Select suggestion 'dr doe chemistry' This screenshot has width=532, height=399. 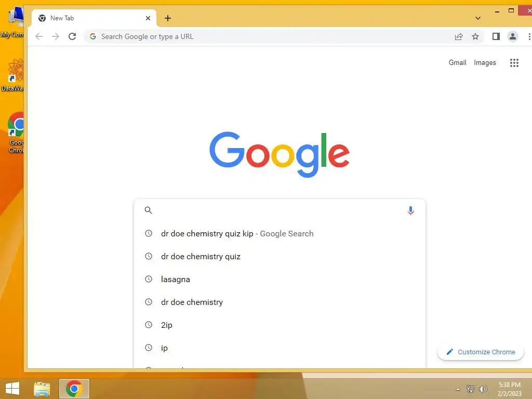click(x=280, y=302)
